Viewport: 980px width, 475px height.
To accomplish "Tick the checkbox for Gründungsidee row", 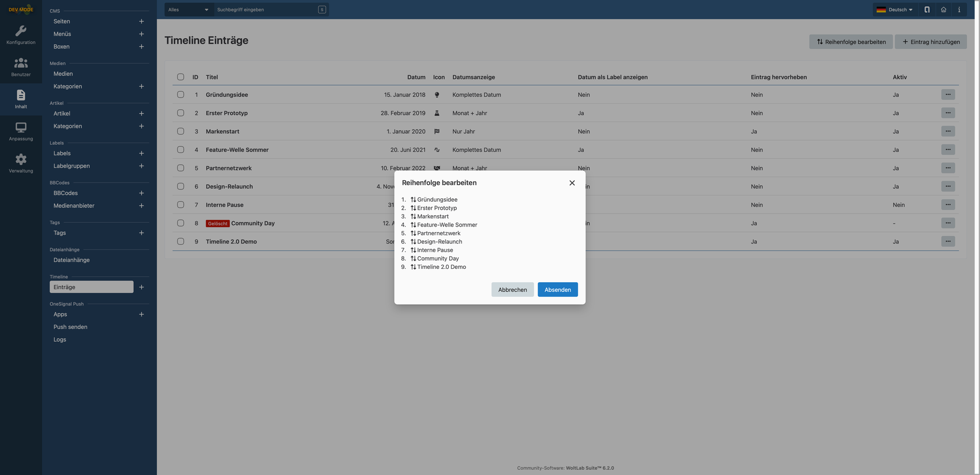I will (181, 94).
